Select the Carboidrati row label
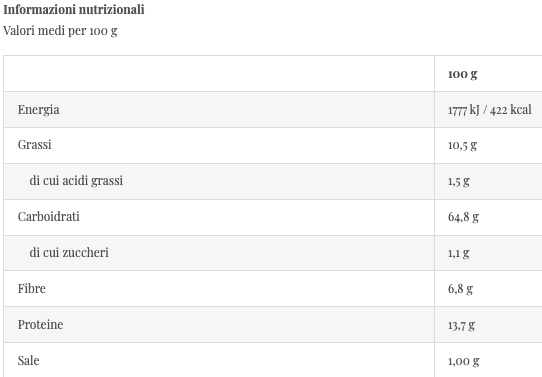Image resolution: width=542 pixels, height=377 pixels. tap(48, 217)
